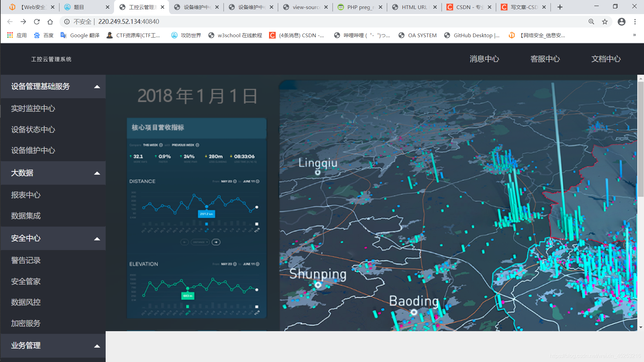The image size is (644, 362).
Task: Click the Lingqiu label on the map
Action: coord(318,163)
